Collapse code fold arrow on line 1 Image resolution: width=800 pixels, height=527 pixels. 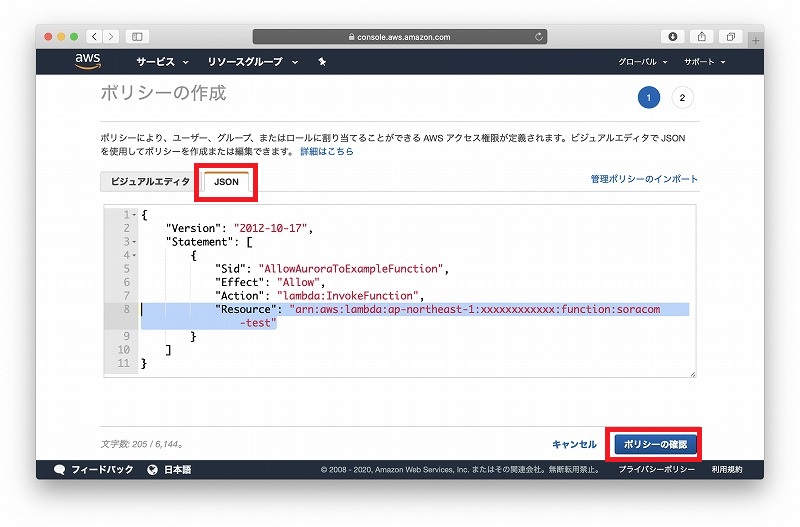tap(134, 215)
